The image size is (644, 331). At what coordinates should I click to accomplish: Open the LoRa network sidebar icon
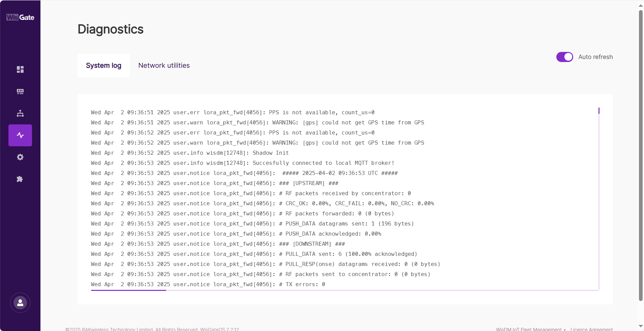click(20, 91)
